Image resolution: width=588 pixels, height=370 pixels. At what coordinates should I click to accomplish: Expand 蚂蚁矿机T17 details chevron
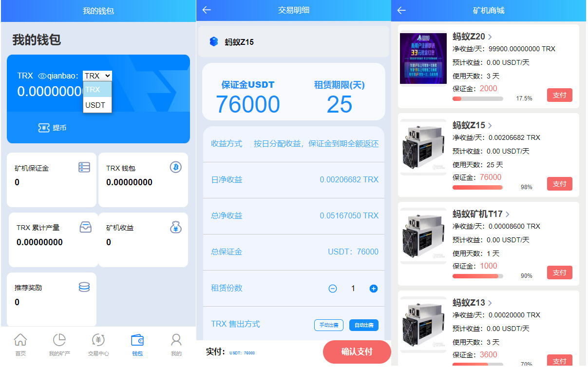508,214
